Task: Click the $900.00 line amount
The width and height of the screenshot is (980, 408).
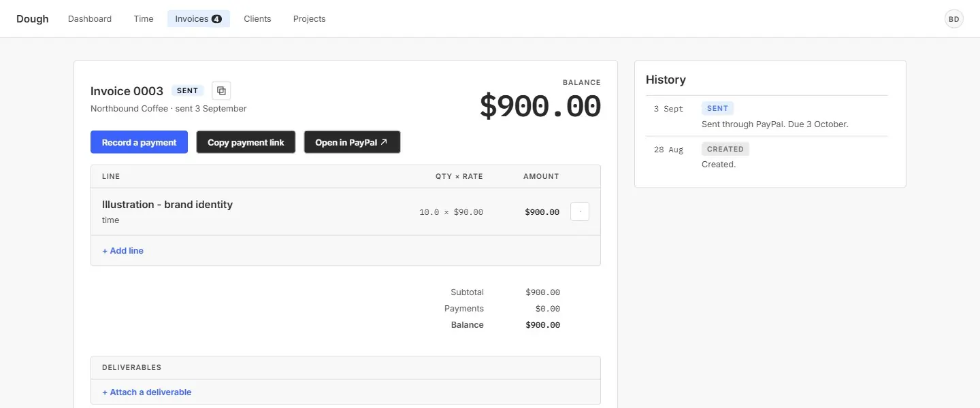Action: point(542,212)
